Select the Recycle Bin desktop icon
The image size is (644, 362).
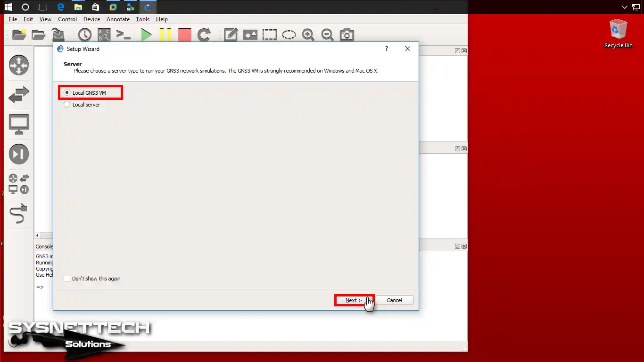(618, 33)
